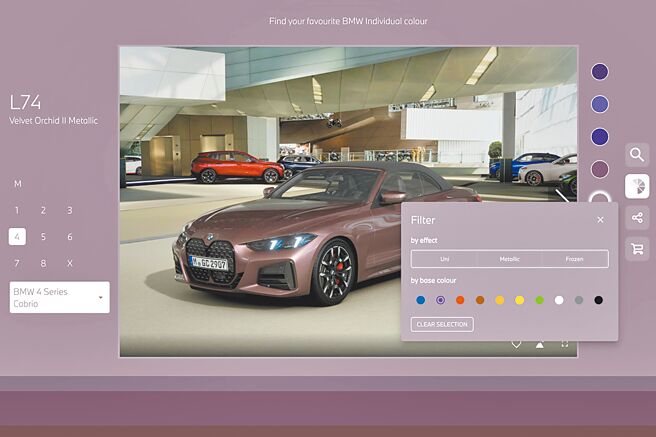Filter by Frozen effect
The width and height of the screenshot is (656, 437).
(574, 259)
